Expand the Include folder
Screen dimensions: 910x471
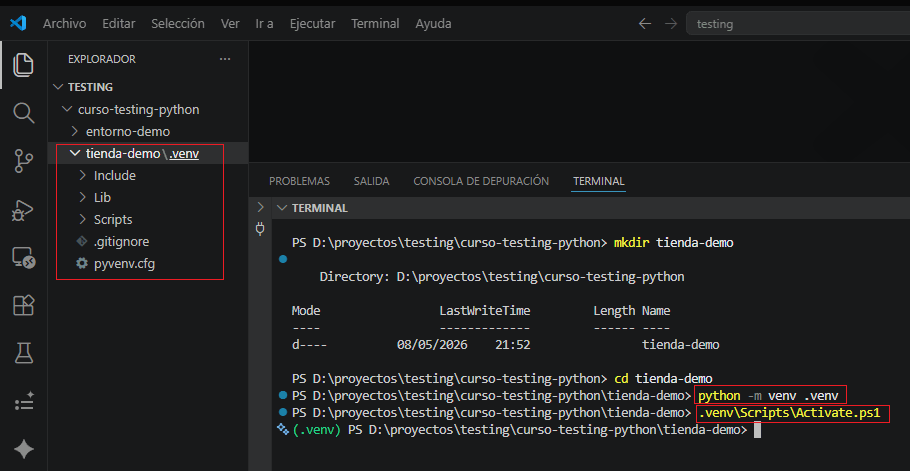(x=83, y=175)
